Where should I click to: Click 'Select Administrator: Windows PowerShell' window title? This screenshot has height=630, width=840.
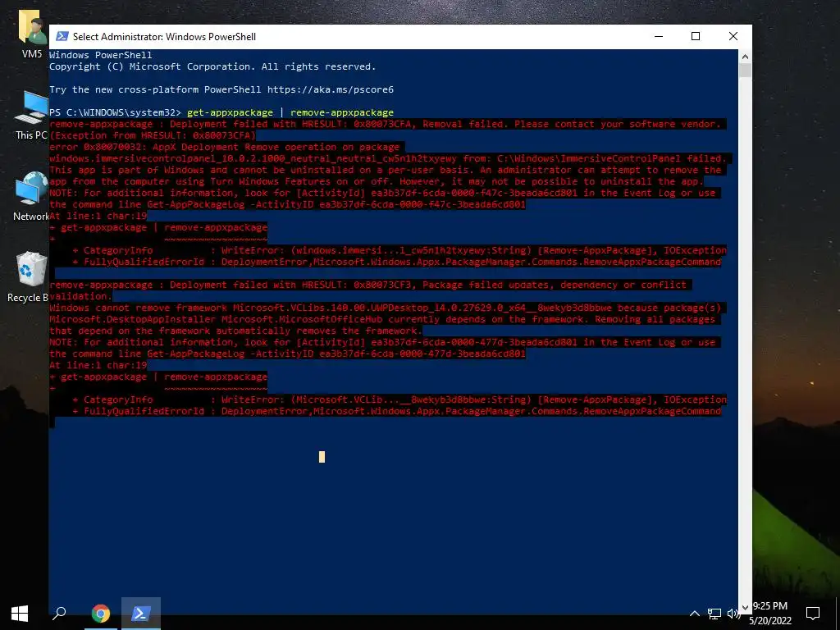pos(164,36)
